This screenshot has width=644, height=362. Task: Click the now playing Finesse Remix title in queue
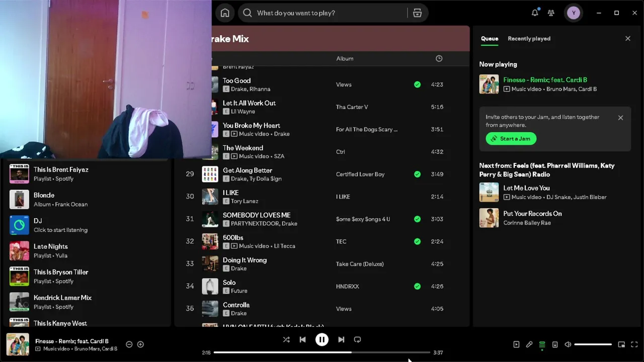(545, 80)
